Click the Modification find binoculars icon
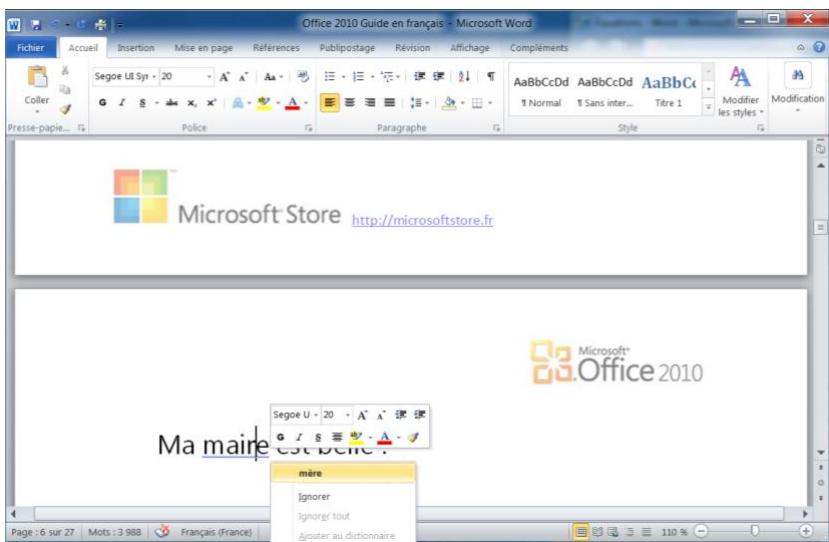This screenshot has width=829, height=542. tap(797, 76)
